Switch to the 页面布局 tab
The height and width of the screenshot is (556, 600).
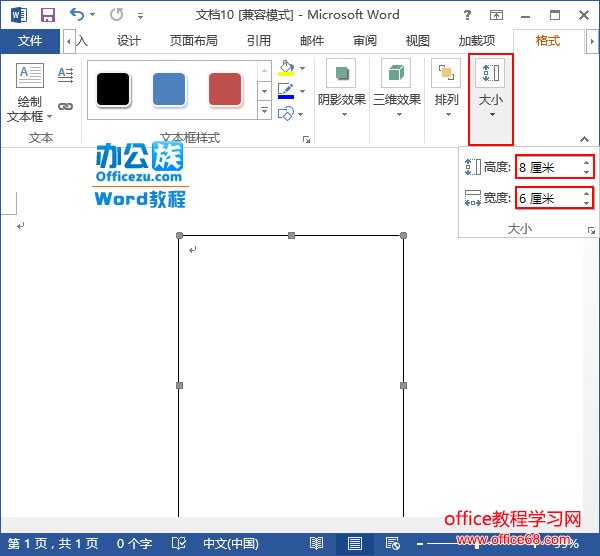point(194,41)
